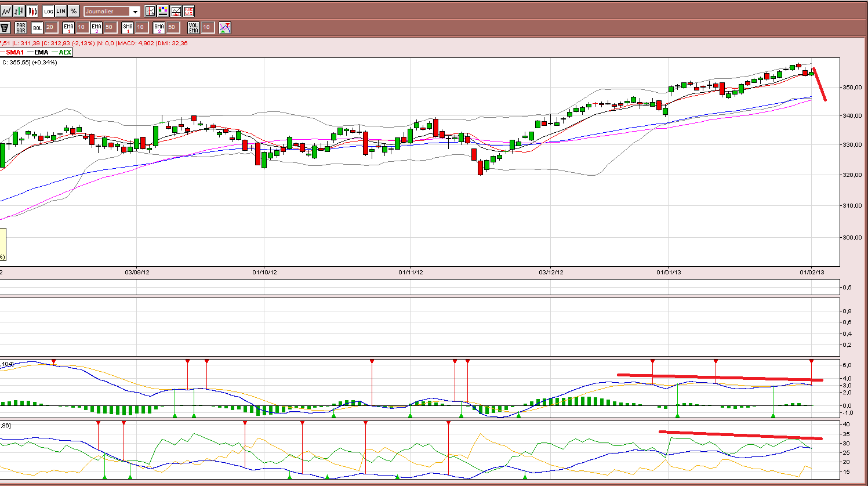Click the 01/10/12 date axis label

click(x=264, y=272)
